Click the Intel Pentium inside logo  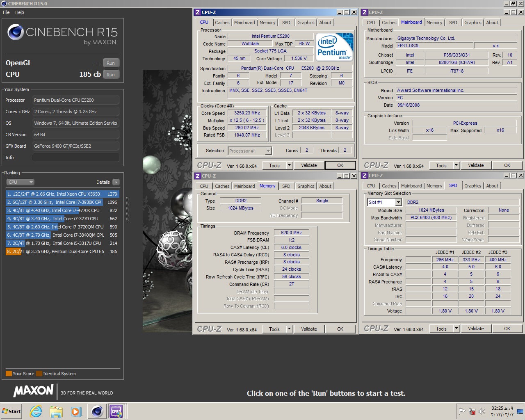pyautogui.click(x=335, y=47)
